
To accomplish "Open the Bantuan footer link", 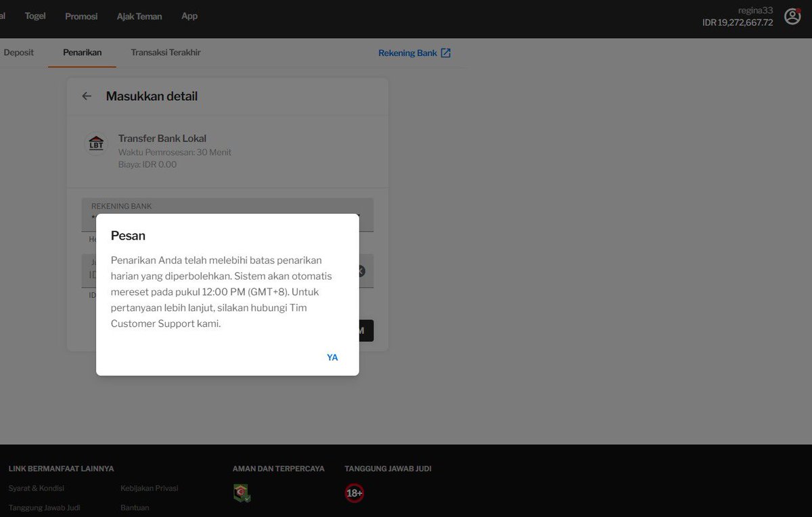I will [x=135, y=508].
